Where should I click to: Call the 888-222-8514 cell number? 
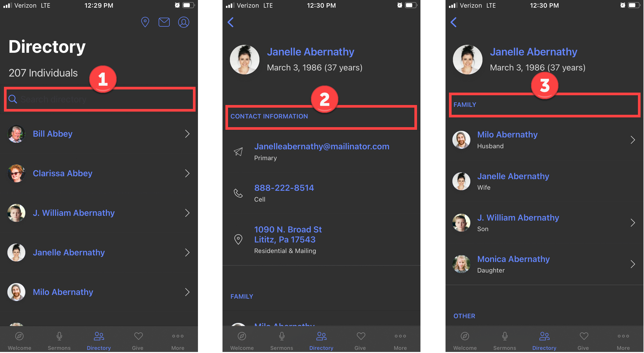pos(284,188)
